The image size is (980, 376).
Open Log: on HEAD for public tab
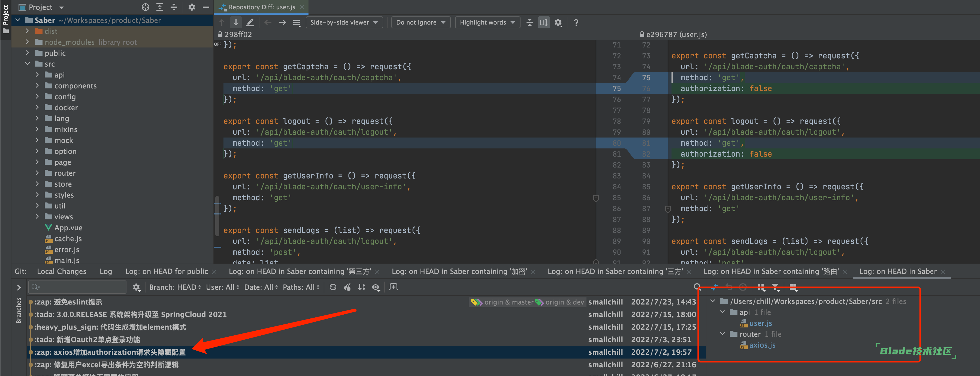166,271
